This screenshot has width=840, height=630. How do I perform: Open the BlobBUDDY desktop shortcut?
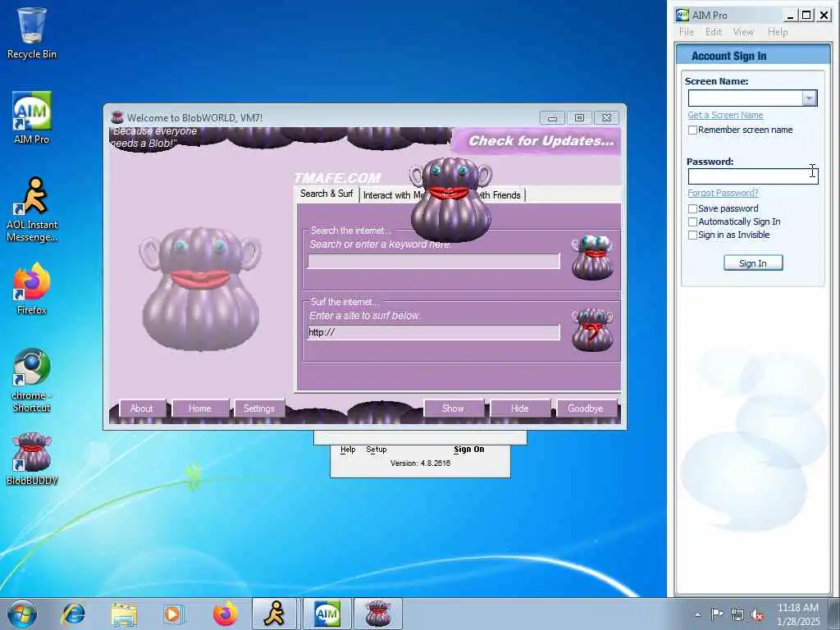32,459
